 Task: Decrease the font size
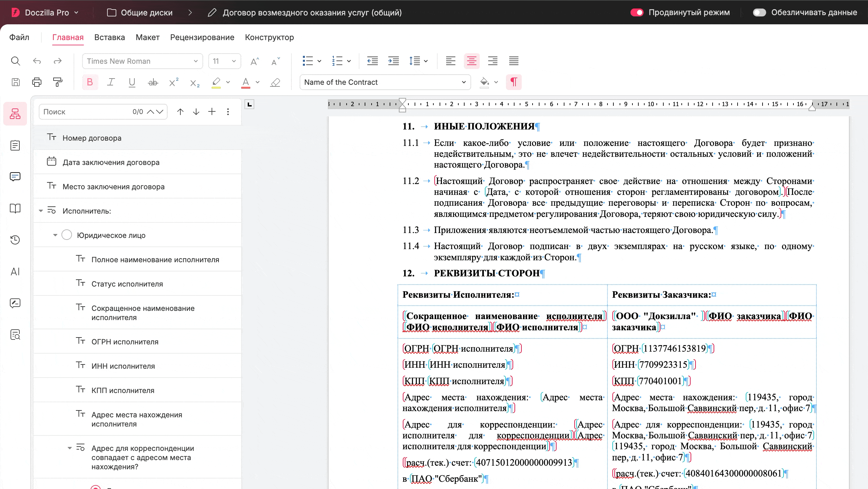pyautogui.click(x=276, y=61)
